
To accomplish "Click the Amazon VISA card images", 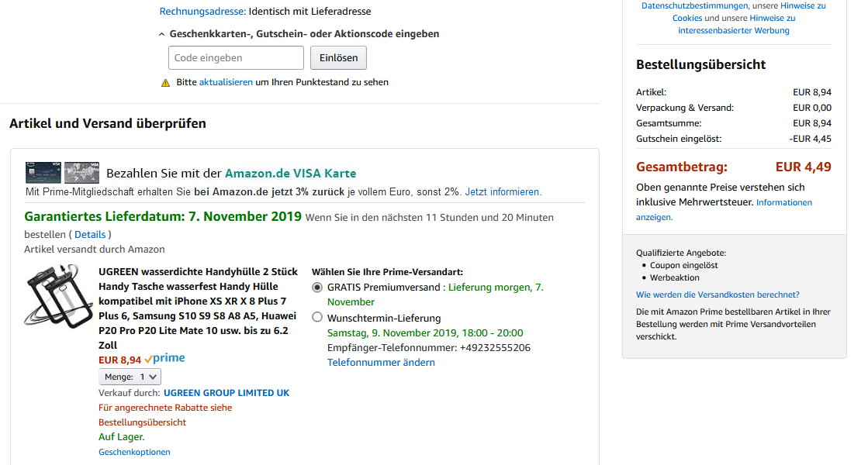I will pos(63,172).
